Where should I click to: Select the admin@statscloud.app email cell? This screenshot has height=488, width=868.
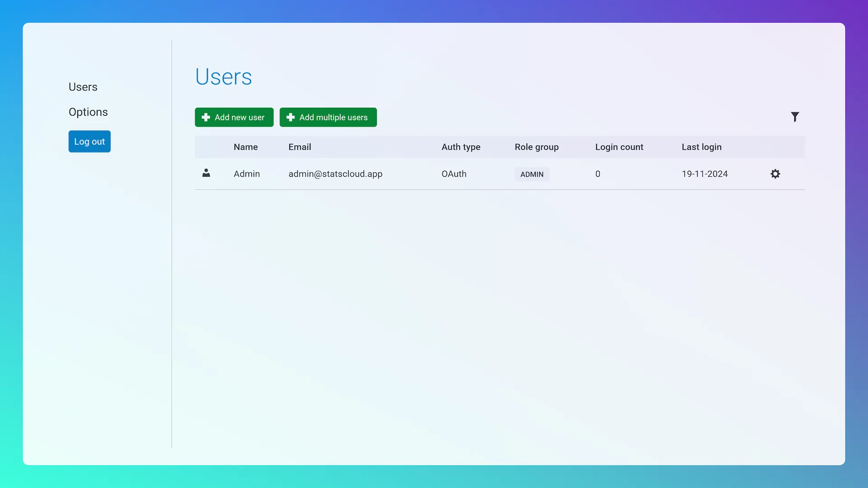[x=335, y=174]
